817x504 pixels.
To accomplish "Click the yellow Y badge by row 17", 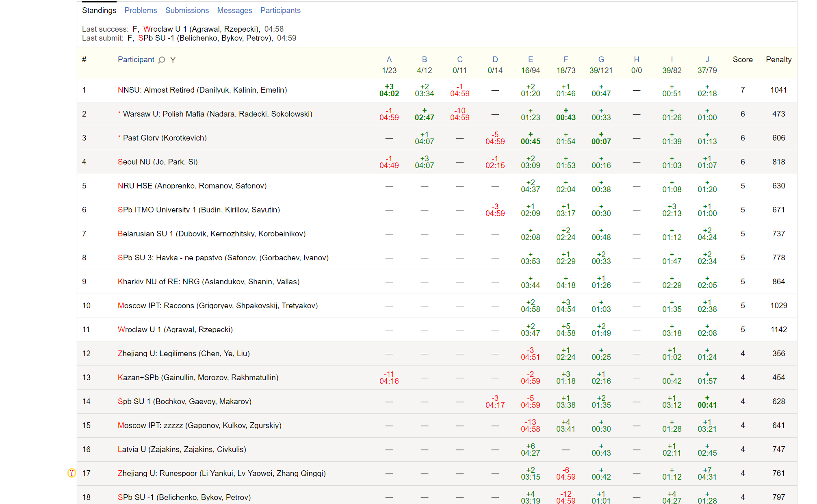I will pyautogui.click(x=72, y=473).
